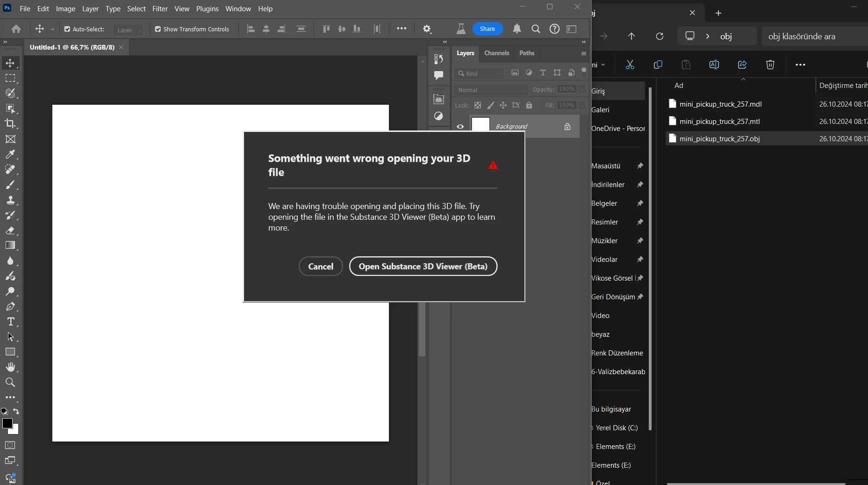Select the mini_pickup_truck_257.mtl file
Image resolution: width=868 pixels, height=485 pixels.
[719, 122]
